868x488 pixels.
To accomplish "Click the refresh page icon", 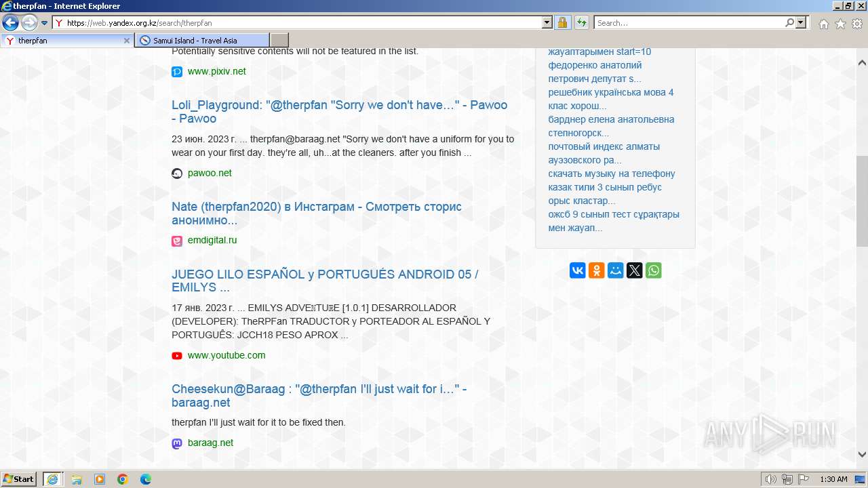I will [582, 22].
